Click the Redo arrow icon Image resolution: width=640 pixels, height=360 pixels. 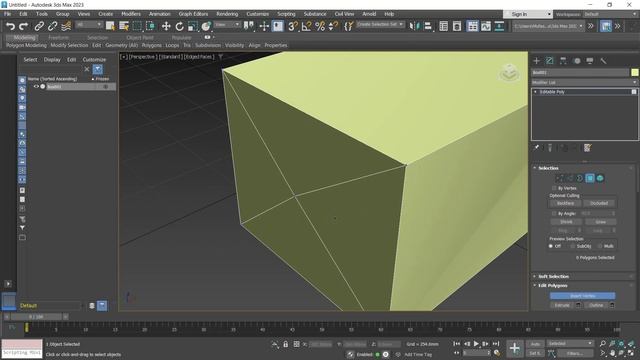point(24,27)
